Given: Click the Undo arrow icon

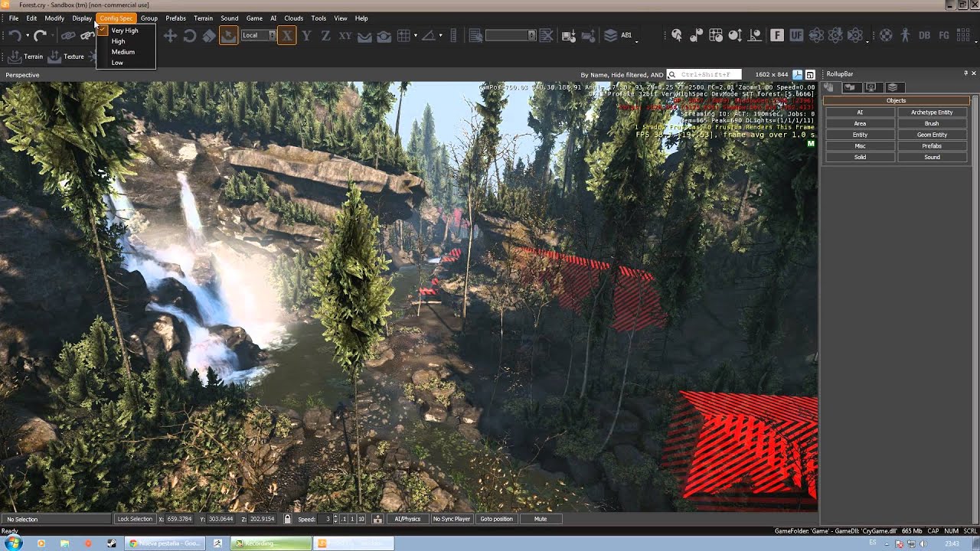Looking at the screenshot, I should coord(14,35).
